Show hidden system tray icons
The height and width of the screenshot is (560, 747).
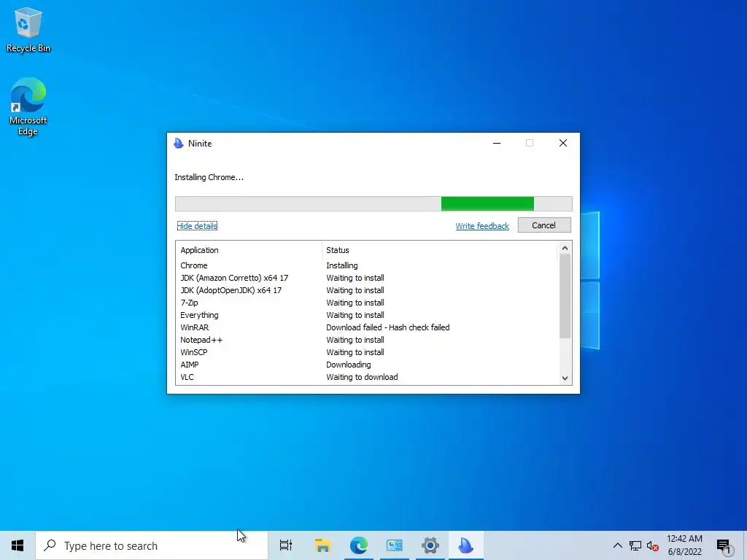click(617, 545)
